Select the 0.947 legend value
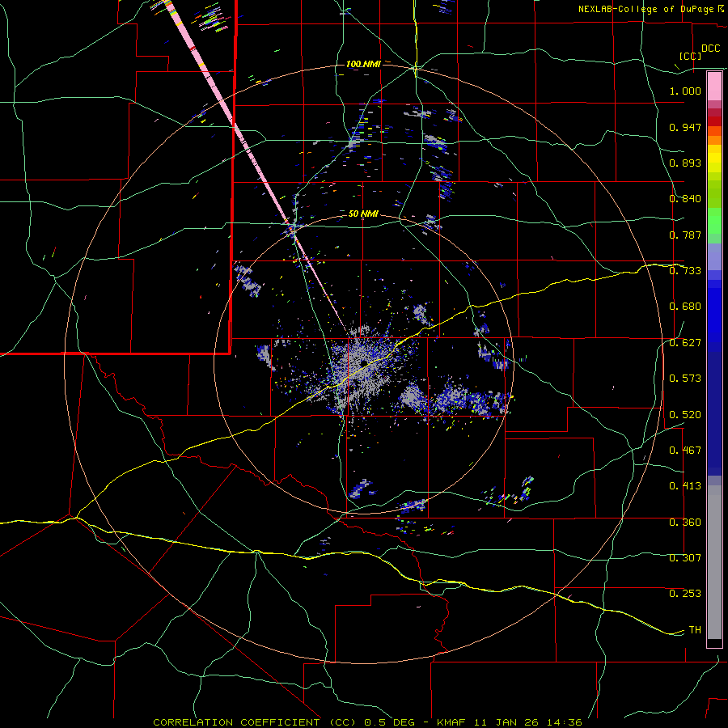 685,127
